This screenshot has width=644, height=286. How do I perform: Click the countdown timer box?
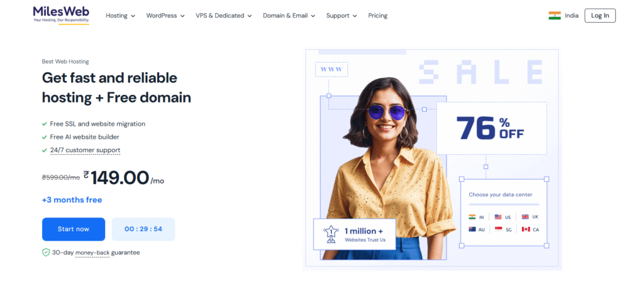click(143, 229)
